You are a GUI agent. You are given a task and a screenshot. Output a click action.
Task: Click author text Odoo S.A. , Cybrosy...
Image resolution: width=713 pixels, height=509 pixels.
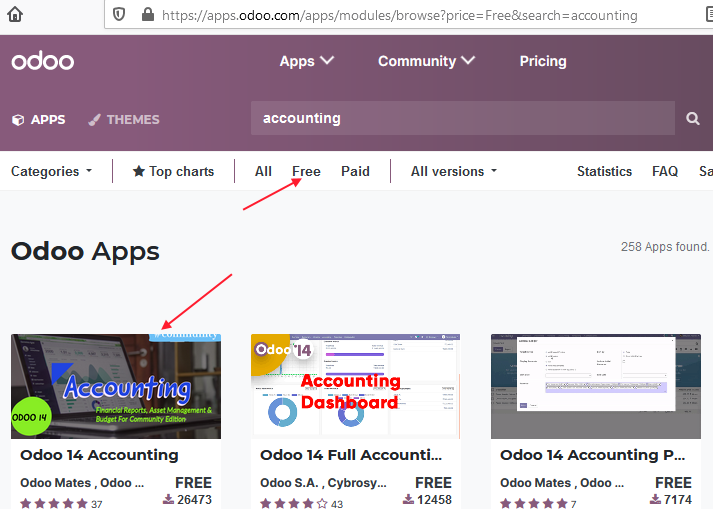323,483
